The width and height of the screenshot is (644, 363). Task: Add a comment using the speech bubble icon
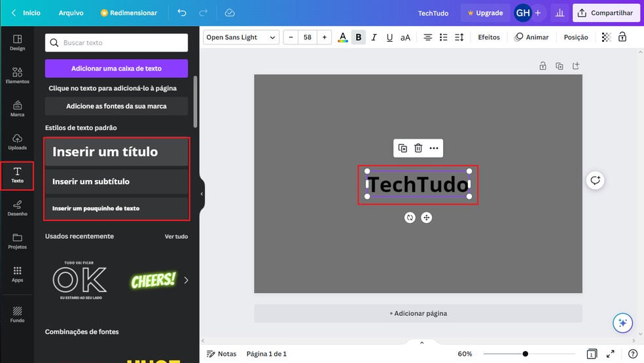coord(595,181)
